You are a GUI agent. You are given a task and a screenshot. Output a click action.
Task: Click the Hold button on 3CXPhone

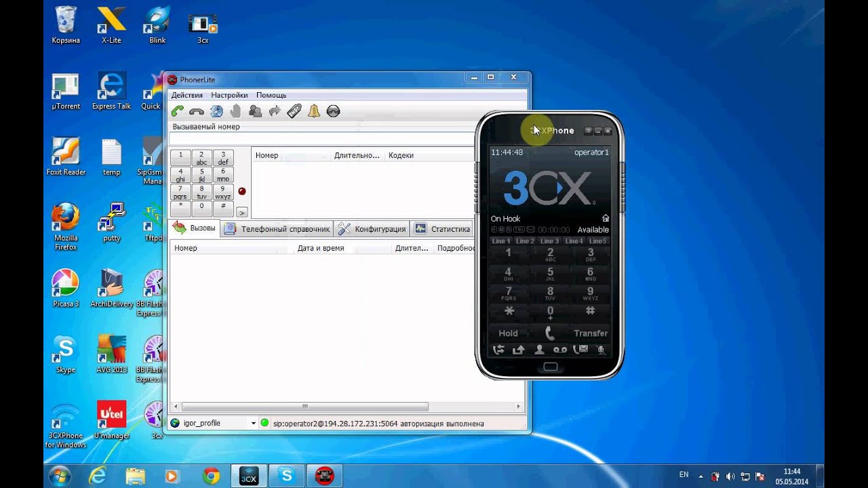pos(509,333)
